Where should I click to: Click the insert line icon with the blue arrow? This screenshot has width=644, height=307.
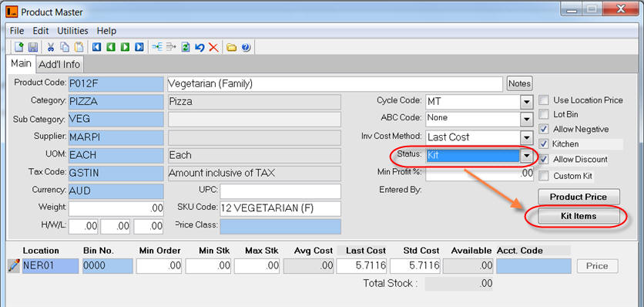point(157,47)
